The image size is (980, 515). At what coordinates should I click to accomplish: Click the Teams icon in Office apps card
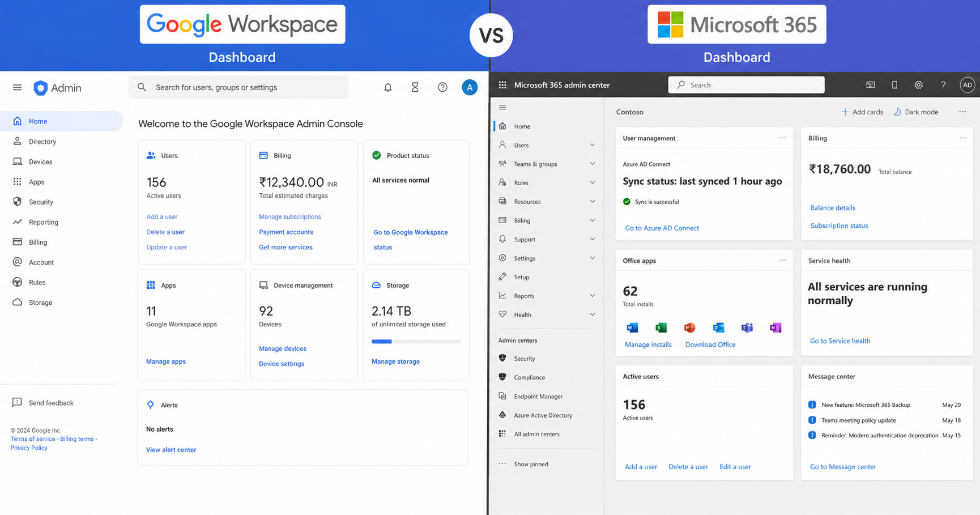[747, 327]
